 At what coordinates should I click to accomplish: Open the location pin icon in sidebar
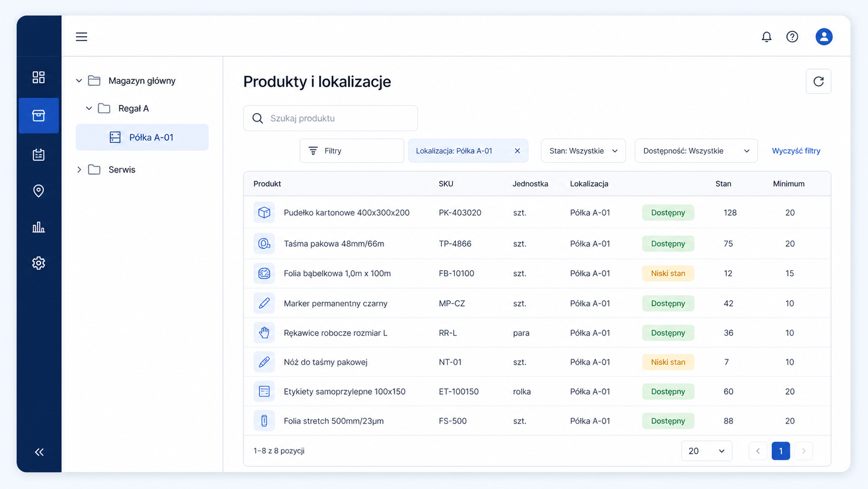[x=38, y=191]
